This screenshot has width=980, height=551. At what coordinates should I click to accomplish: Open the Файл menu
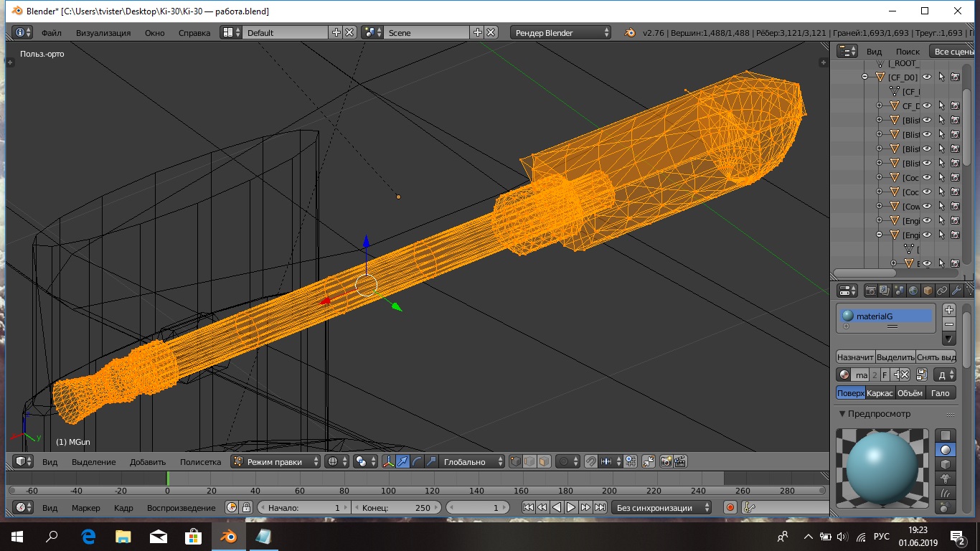51,32
